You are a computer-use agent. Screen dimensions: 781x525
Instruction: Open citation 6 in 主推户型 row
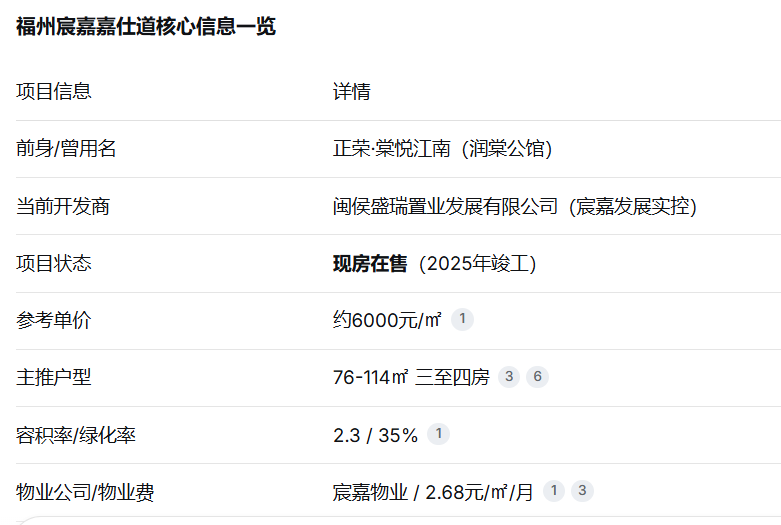click(x=537, y=377)
